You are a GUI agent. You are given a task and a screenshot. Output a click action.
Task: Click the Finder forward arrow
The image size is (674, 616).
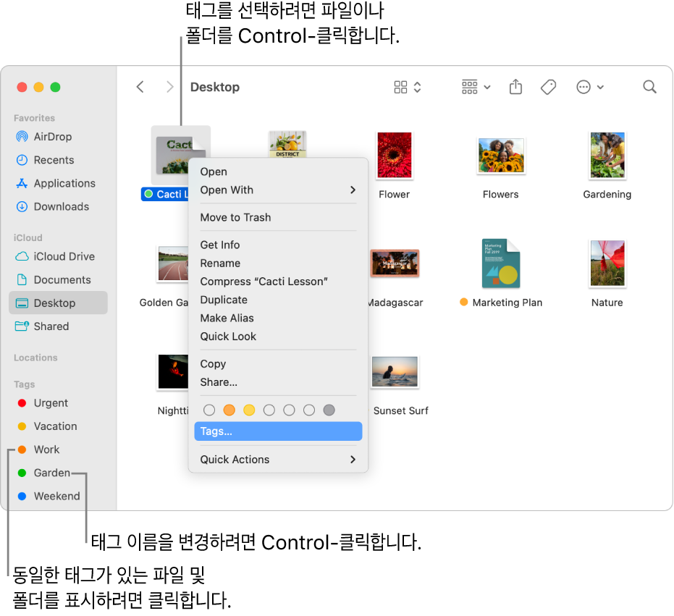pos(170,87)
